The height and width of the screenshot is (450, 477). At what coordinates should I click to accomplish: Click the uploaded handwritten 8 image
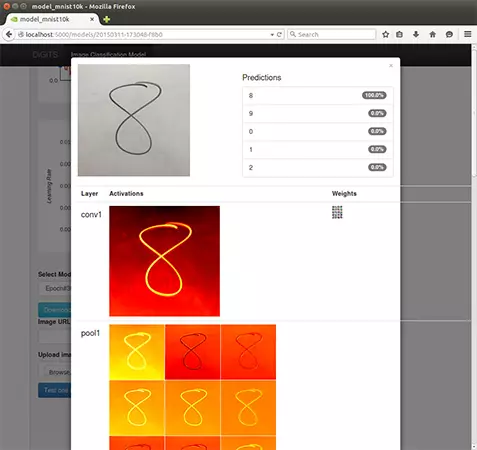[134, 120]
